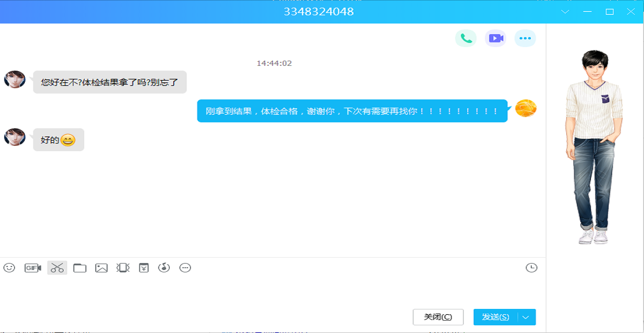
Task: Click the contact avatar beside 好的 message
Action: tap(15, 137)
